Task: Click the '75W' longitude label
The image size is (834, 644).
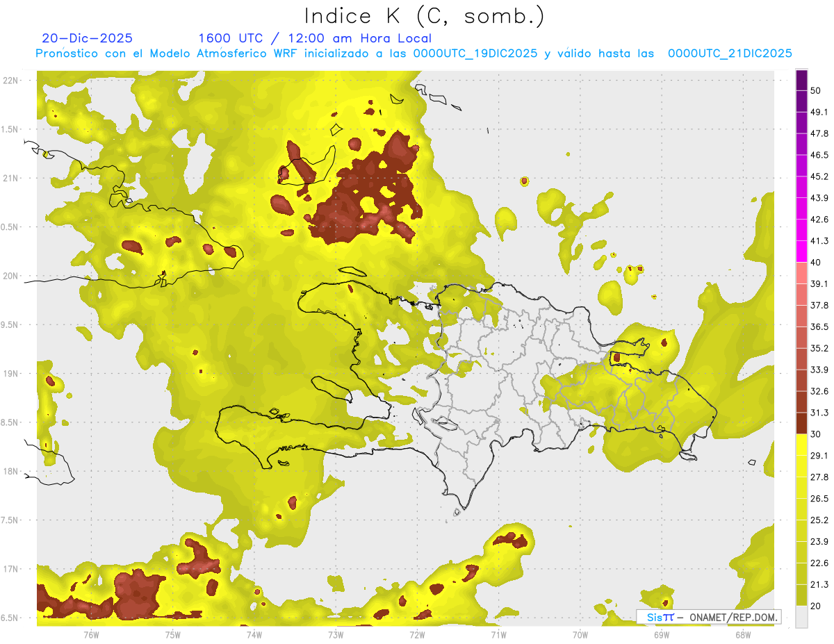Action: click(x=173, y=635)
